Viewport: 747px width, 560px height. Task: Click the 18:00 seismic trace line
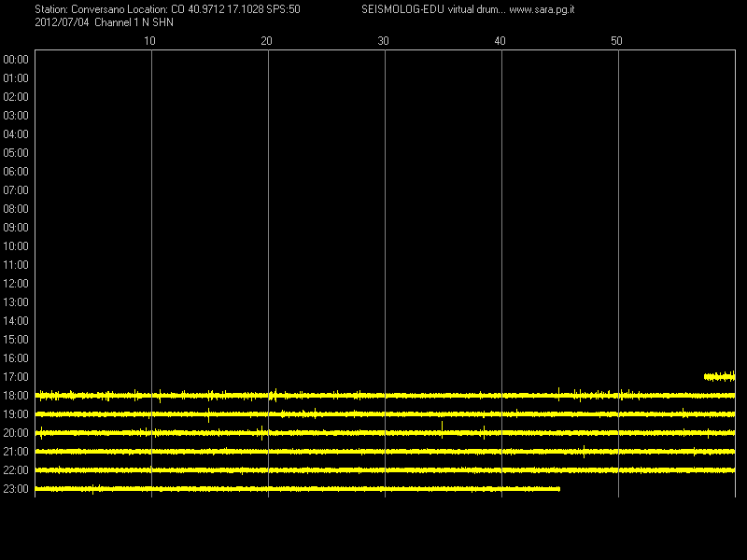385,395
